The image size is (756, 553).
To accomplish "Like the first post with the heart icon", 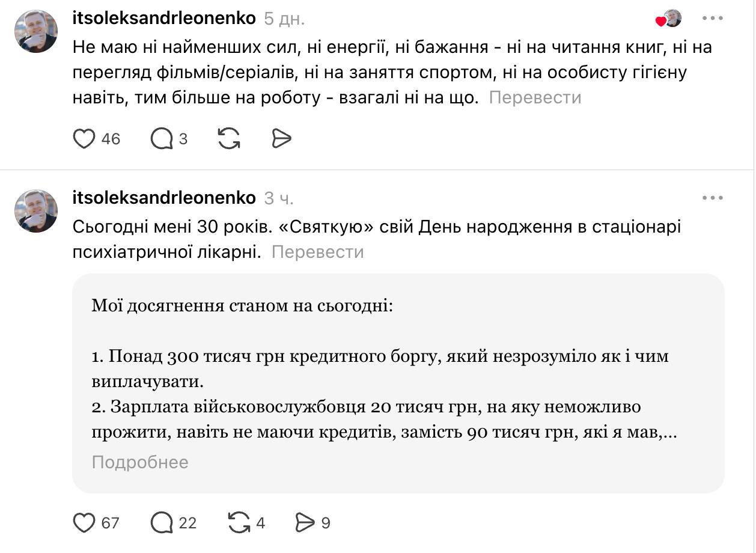I will click(x=84, y=139).
